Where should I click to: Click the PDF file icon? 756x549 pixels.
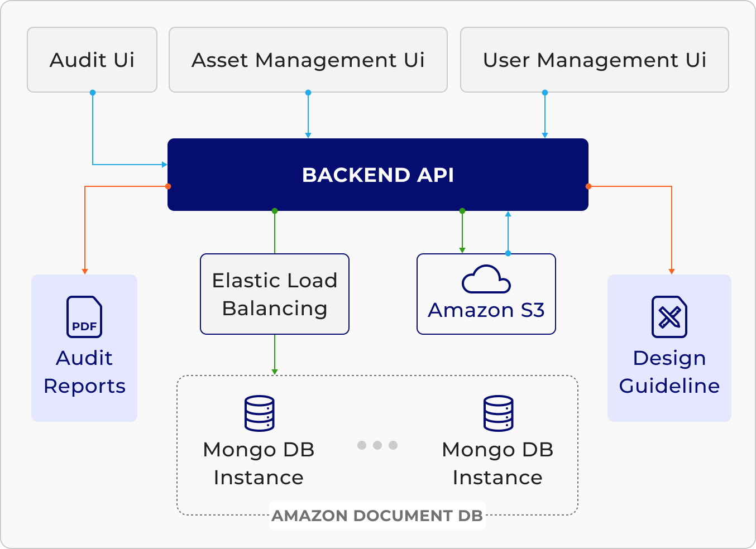[84, 316]
